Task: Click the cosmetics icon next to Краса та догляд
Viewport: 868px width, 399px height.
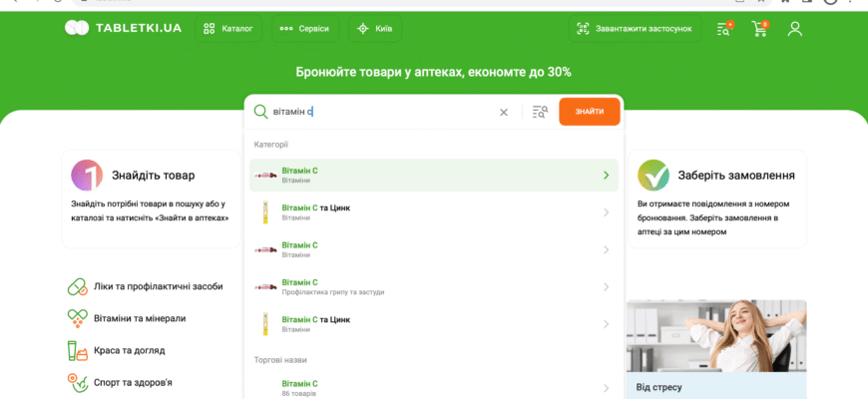Action: coord(78,351)
